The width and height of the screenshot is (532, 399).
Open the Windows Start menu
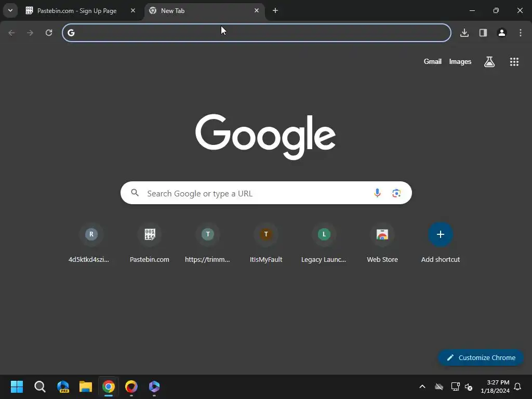pyautogui.click(x=17, y=387)
